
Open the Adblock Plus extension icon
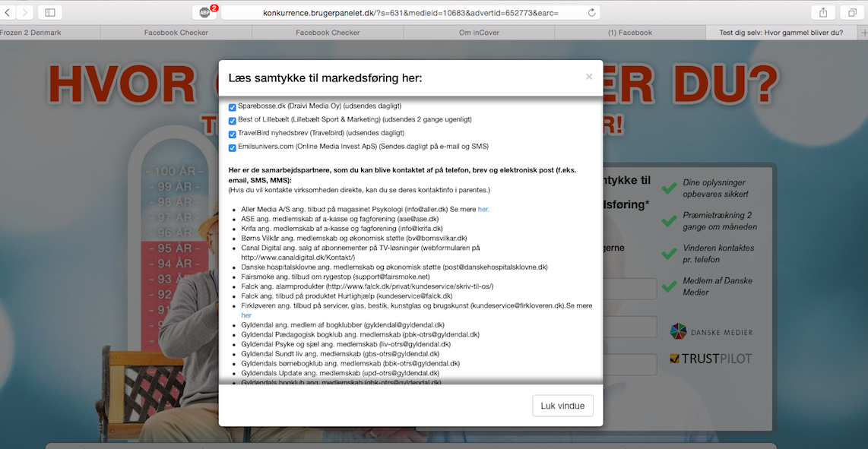[x=204, y=12]
